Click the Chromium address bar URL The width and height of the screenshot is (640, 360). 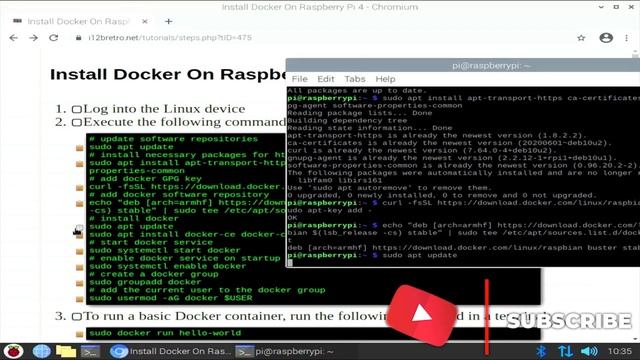(170, 38)
